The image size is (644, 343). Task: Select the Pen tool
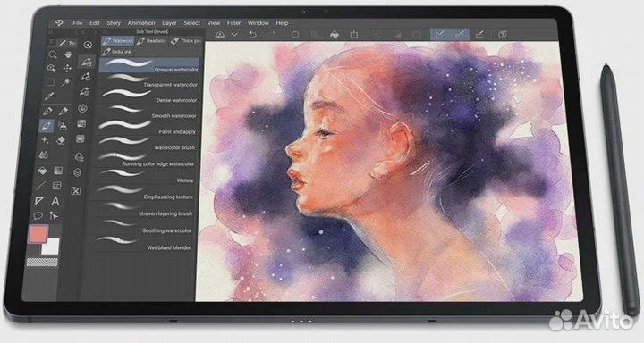pos(47,111)
